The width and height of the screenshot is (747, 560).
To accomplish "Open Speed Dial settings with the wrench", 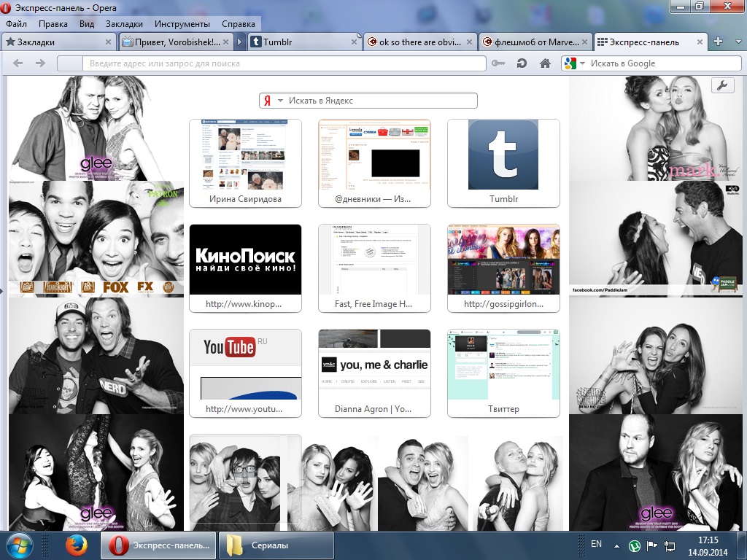I will [722, 86].
